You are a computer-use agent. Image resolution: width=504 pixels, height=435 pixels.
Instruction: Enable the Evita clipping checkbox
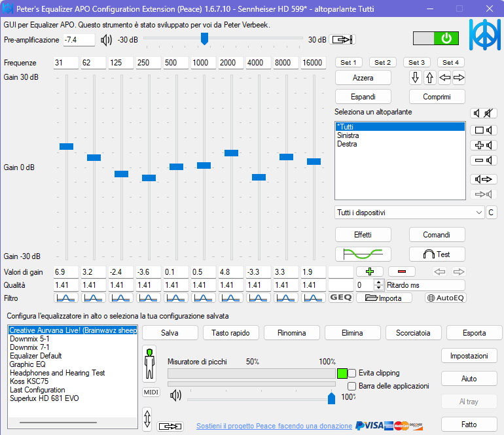352,373
